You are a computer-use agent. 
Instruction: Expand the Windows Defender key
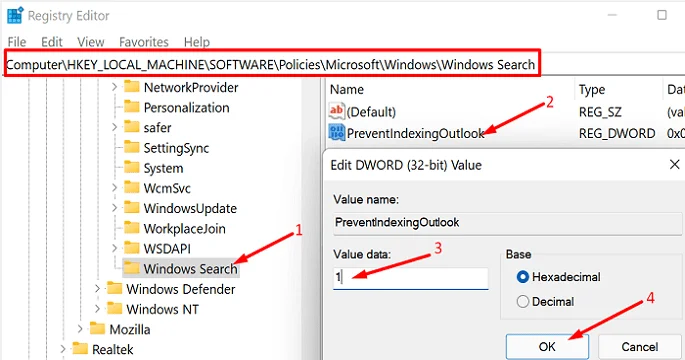pyautogui.click(x=97, y=288)
